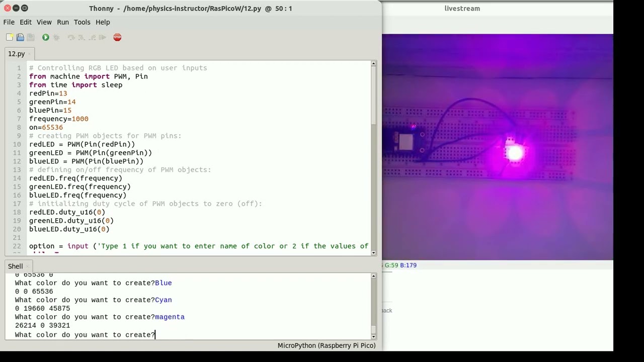
Task: Click the line 'redLED.duty_u16(0)'
Action: pyautogui.click(x=67, y=212)
